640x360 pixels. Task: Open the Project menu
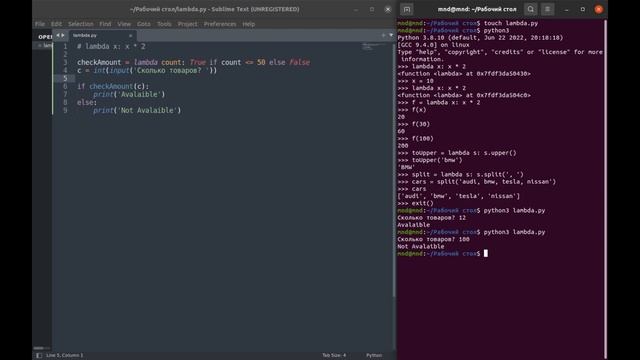tap(187, 24)
